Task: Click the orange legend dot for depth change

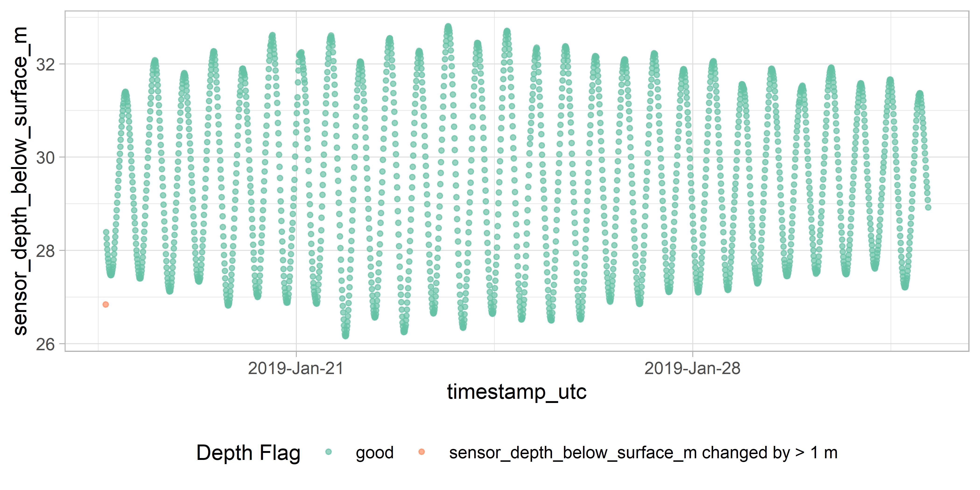Action: coord(421,452)
